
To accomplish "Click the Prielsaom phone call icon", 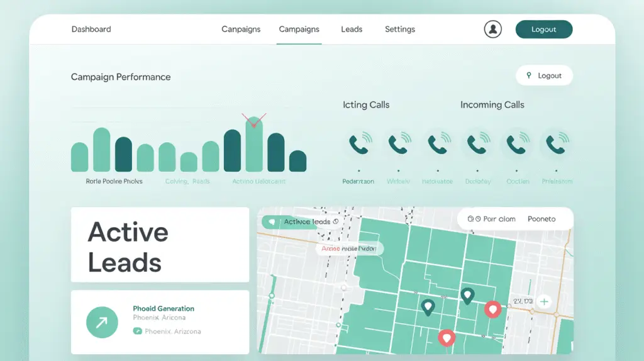I will [x=556, y=144].
